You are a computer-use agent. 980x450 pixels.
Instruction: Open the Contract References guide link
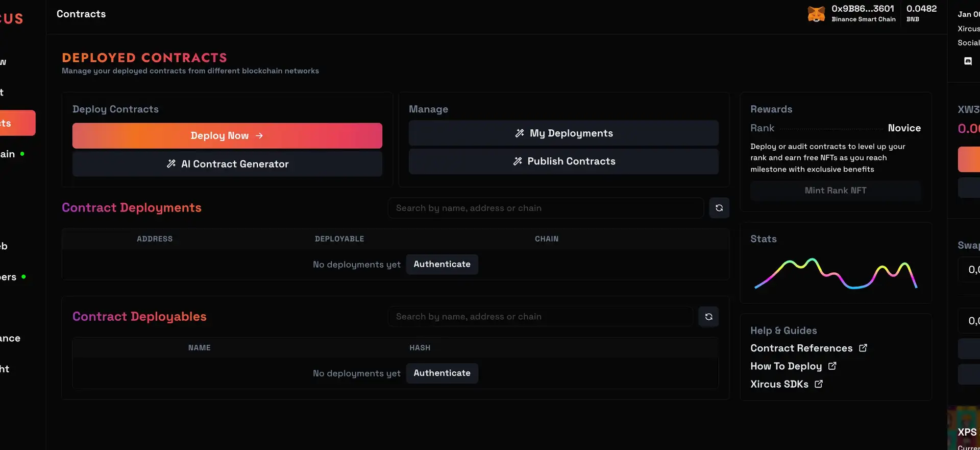[x=801, y=348]
